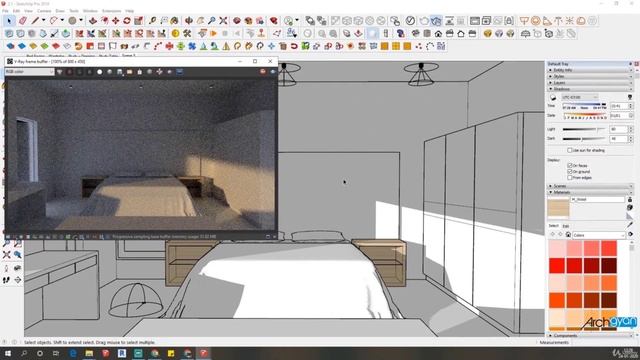This screenshot has width=640, height=360.
Task: Activate the red Move tool
Action: pyautogui.click(x=116, y=20)
